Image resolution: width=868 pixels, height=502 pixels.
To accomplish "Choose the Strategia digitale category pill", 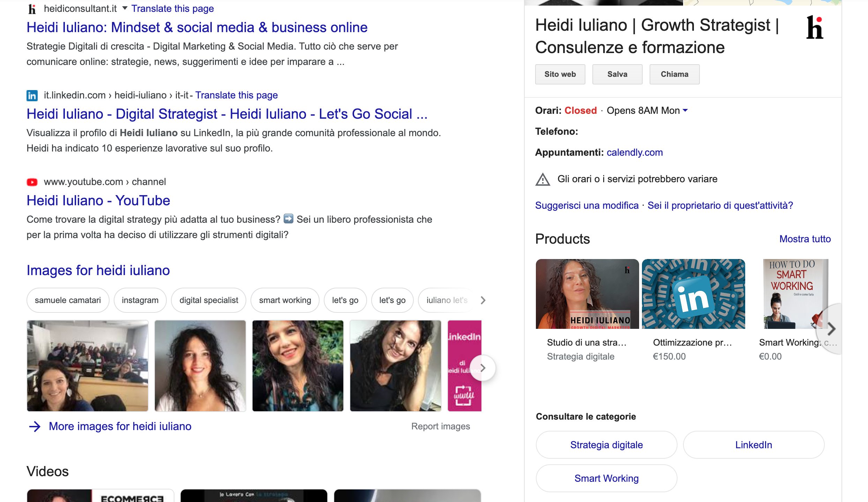I will [x=606, y=445].
